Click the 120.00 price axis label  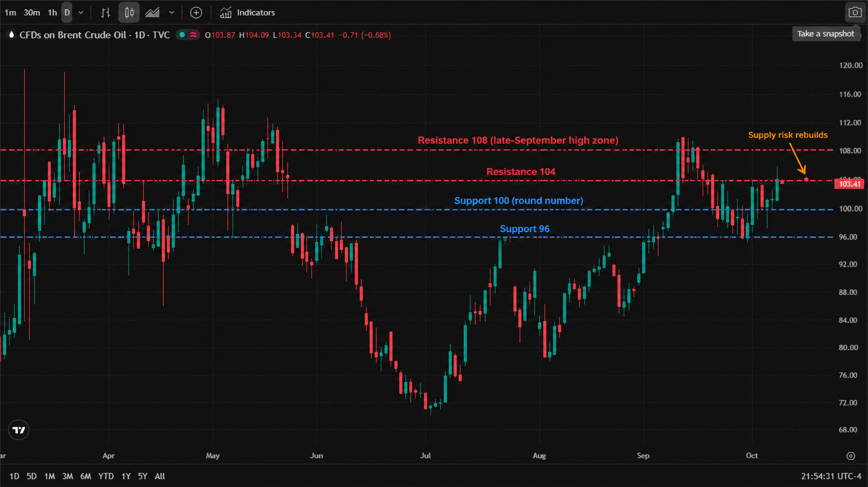tap(851, 65)
